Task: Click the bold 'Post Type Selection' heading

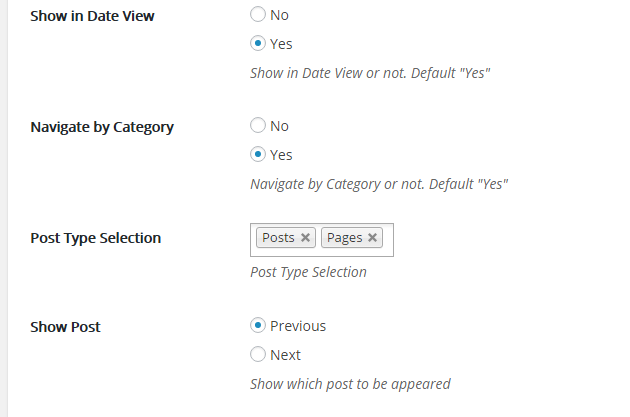Action: [x=96, y=238]
